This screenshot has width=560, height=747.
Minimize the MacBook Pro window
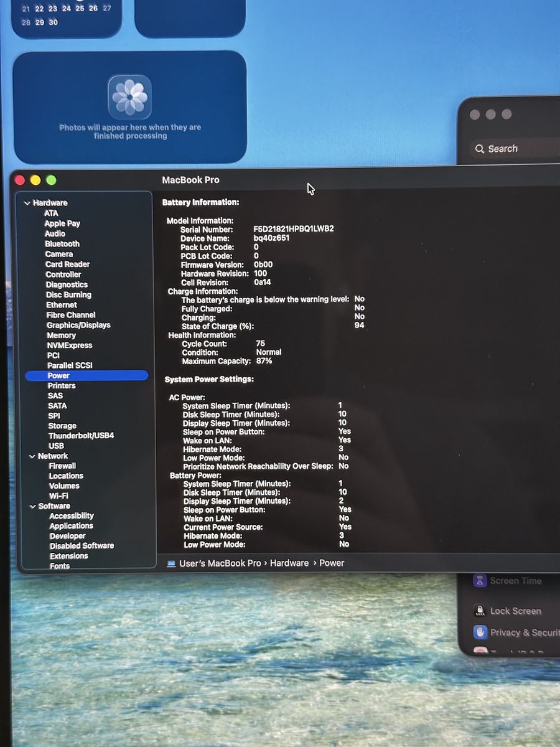click(x=35, y=181)
